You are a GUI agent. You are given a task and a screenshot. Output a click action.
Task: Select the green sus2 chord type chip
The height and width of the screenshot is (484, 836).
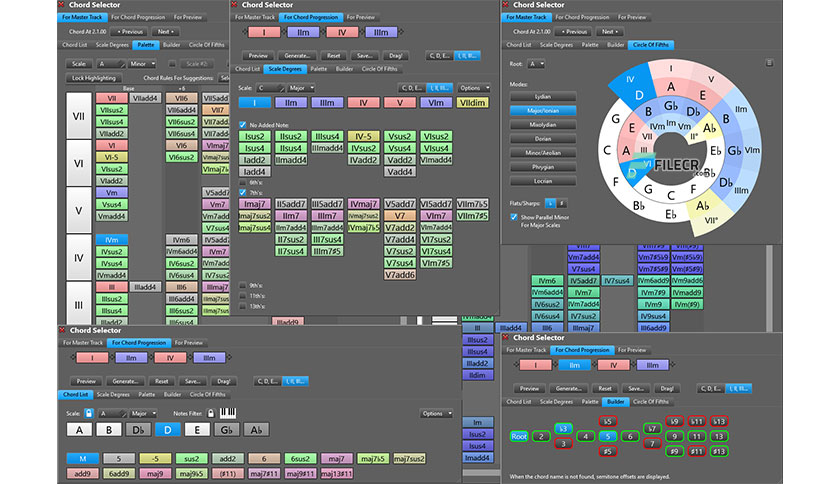(191, 458)
